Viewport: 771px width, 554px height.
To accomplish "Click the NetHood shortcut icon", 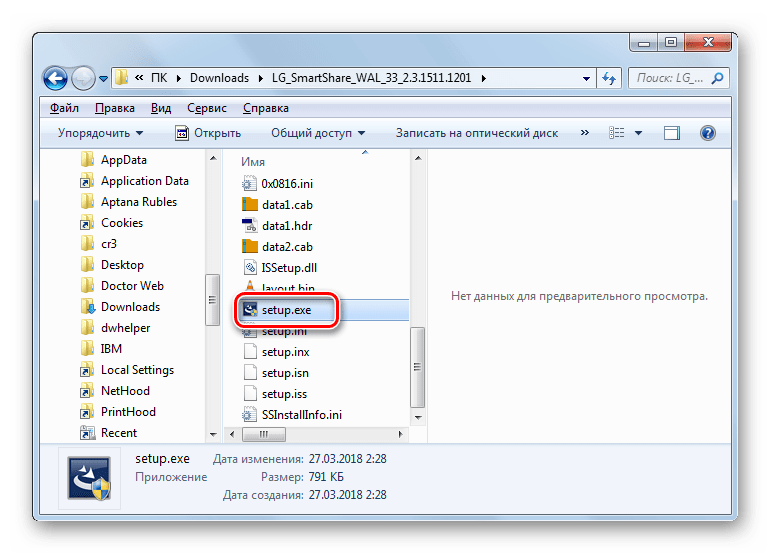I will (88, 391).
